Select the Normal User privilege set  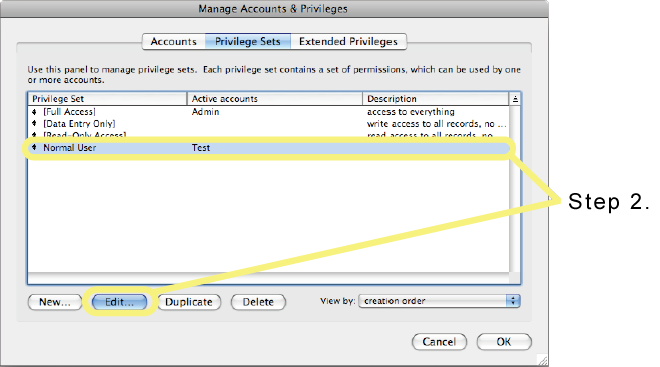[269, 148]
